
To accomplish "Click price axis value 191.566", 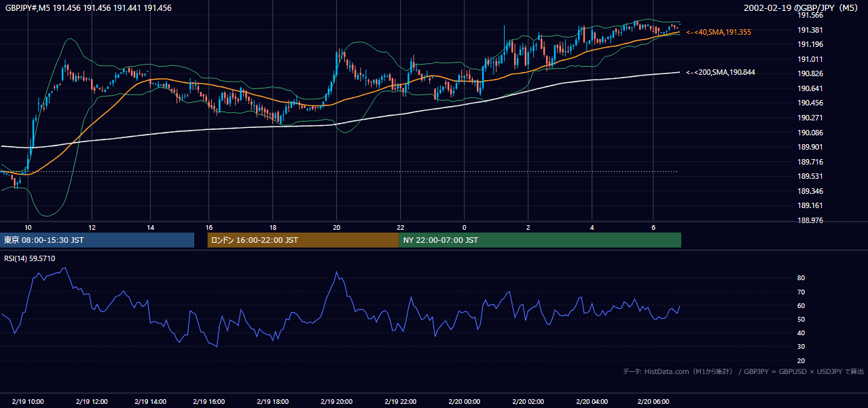I will click(810, 15).
